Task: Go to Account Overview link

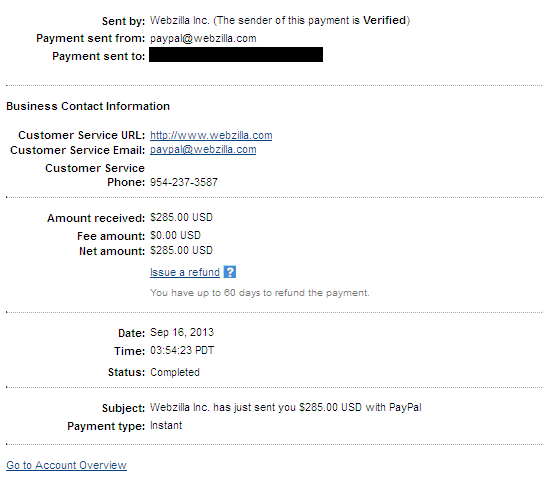Action: [x=66, y=465]
